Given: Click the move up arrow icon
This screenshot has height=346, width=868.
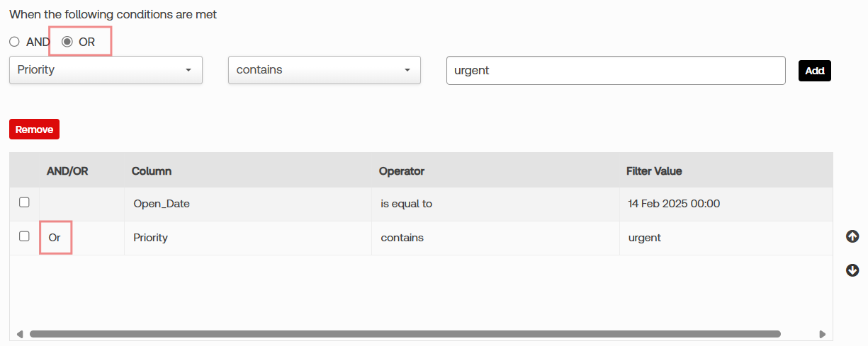Looking at the screenshot, I should pos(852,236).
